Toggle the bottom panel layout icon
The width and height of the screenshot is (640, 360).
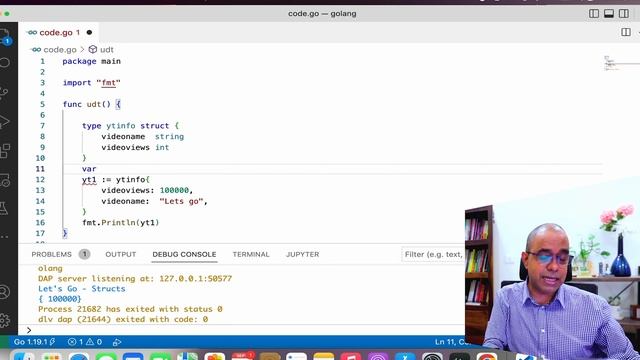coord(609,13)
